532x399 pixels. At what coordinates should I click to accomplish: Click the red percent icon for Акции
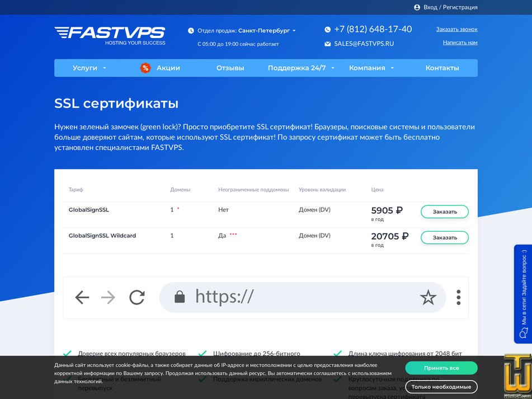click(x=145, y=68)
